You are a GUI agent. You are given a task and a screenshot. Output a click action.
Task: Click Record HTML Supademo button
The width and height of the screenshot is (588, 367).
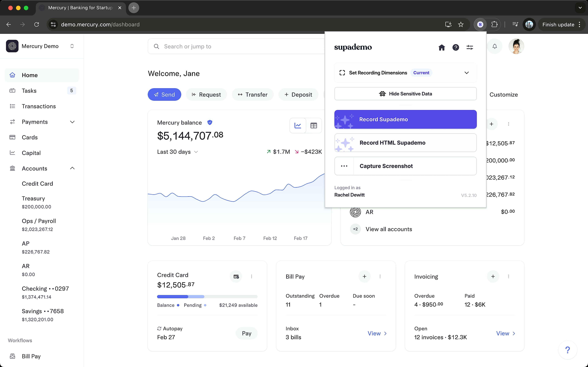(405, 143)
